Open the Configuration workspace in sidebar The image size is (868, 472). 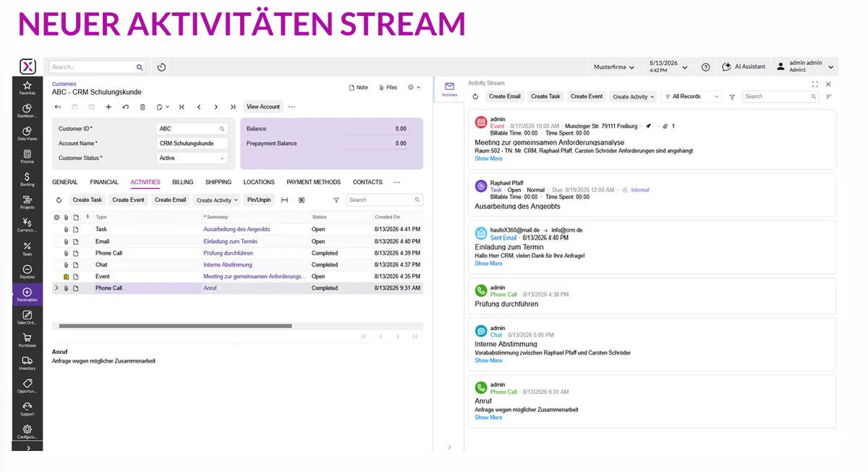[27, 432]
